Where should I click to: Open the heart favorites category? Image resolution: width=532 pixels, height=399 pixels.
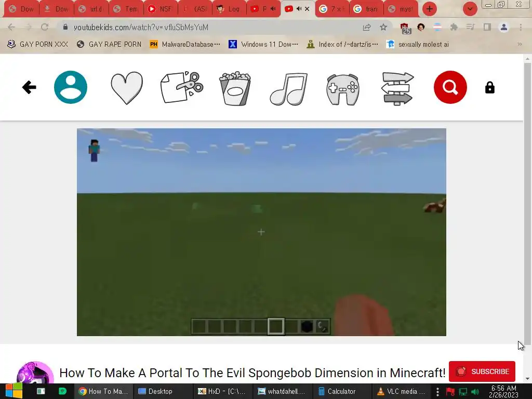[127, 88]
